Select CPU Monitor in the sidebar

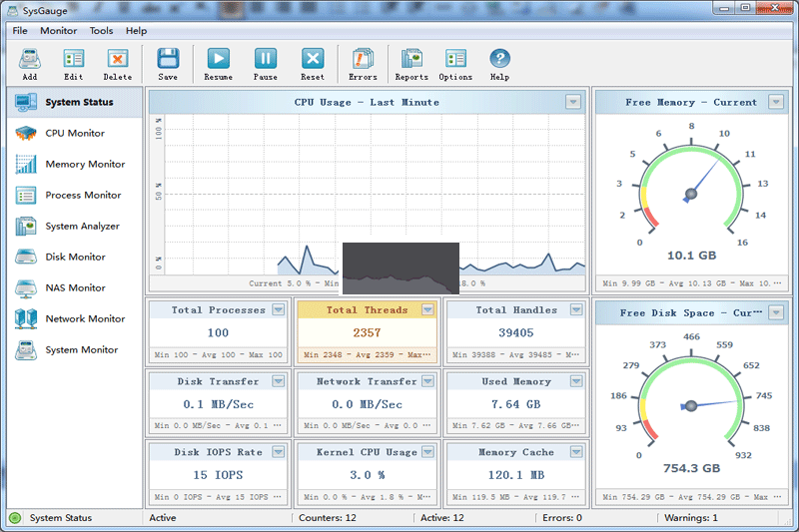[74, 133]
